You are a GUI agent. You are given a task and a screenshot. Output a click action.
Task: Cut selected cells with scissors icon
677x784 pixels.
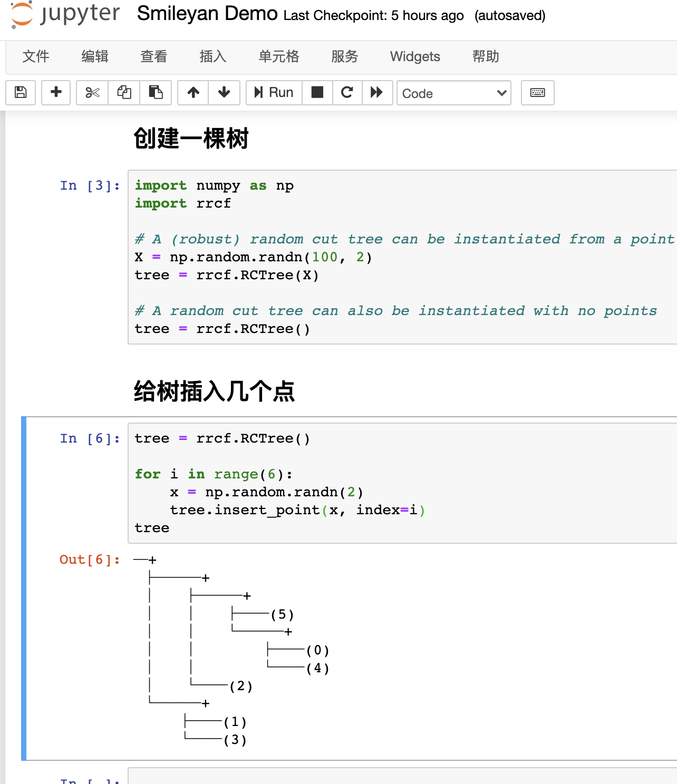pos(92,93)
